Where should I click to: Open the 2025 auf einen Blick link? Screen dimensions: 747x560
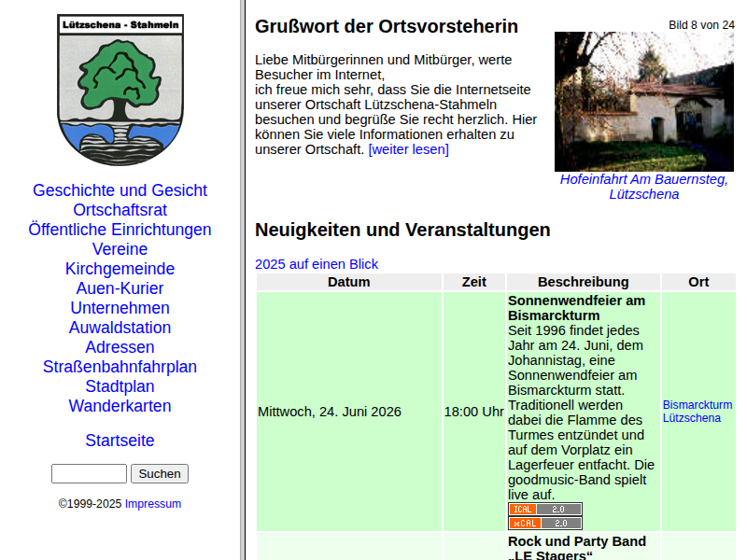click(x=317, y=264)
